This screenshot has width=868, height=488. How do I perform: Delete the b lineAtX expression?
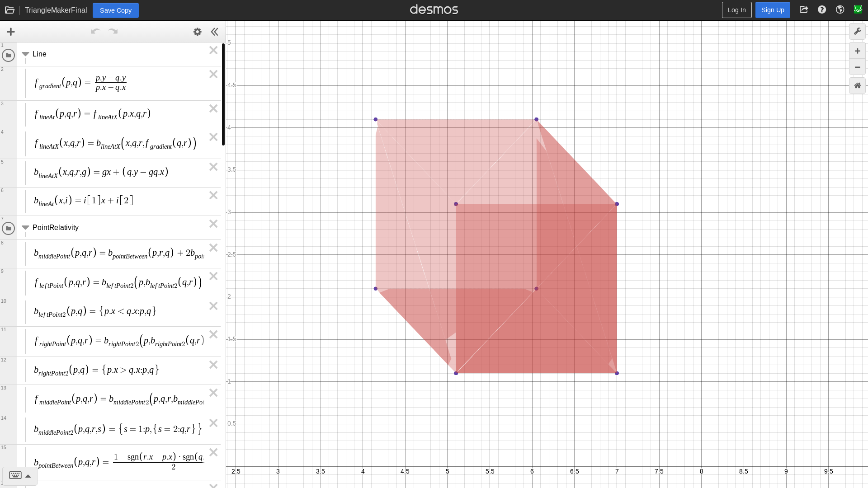point(213,167)
